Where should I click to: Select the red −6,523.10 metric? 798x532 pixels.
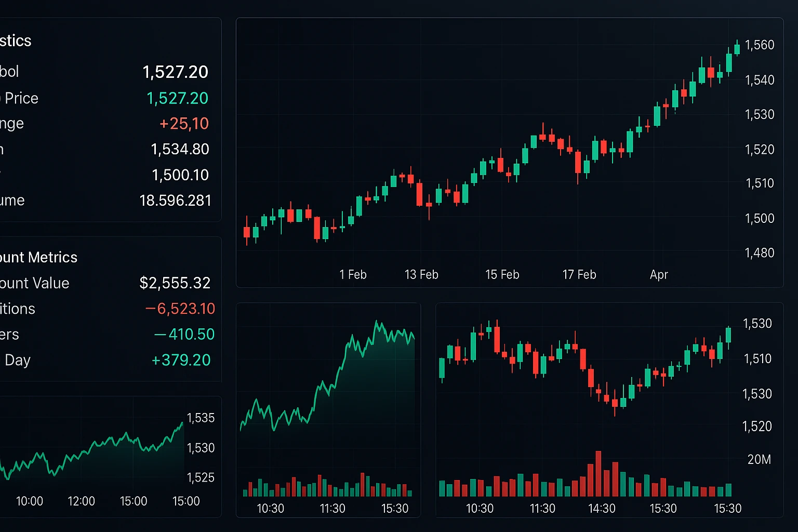click(180, 309)
